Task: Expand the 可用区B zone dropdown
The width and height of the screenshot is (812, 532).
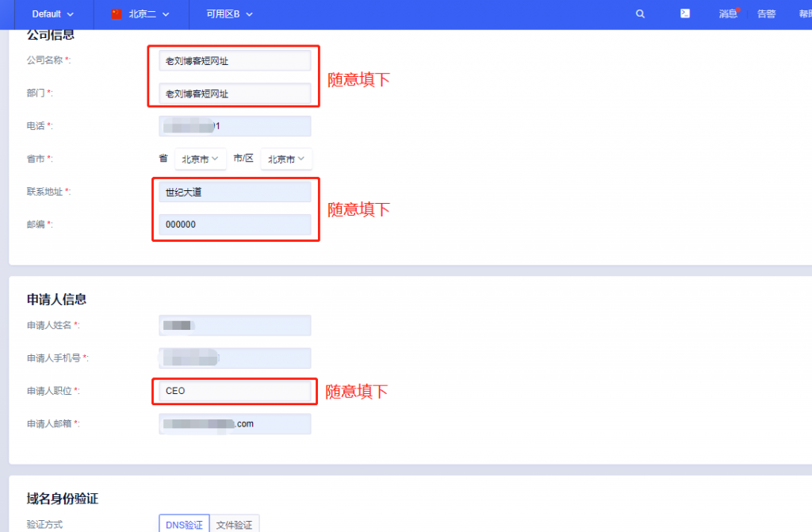Action: click(x=229, y=14)
